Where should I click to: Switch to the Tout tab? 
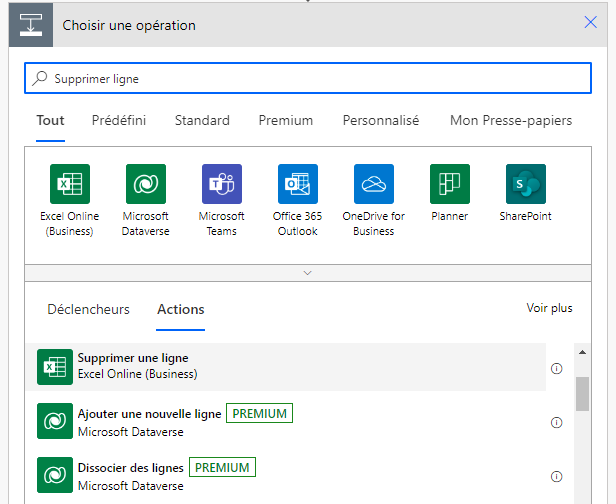[50, 121]
